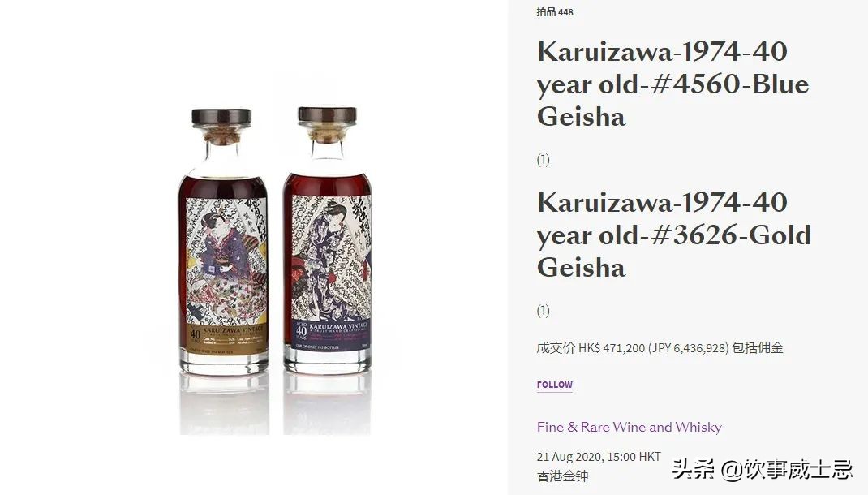Click the auction date 21 Aug 2020
The image size is (868, 495).
[569, 457]
